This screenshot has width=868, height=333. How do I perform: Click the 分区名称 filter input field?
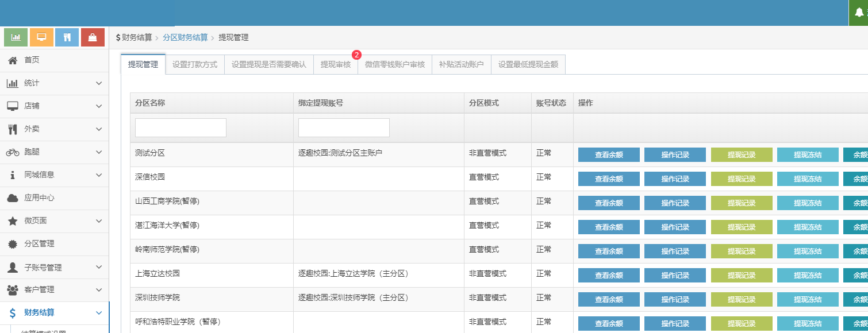pos(180,128)
